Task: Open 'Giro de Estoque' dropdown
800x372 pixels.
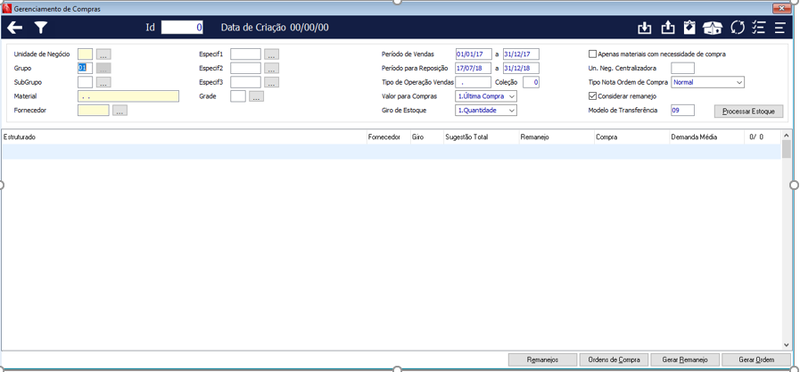Action: pyautogui.click(x=486, y=110)
